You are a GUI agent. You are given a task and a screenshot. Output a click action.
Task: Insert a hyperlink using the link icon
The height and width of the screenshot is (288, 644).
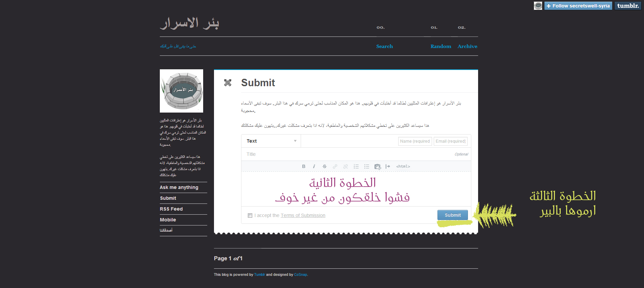coord(335,166)
